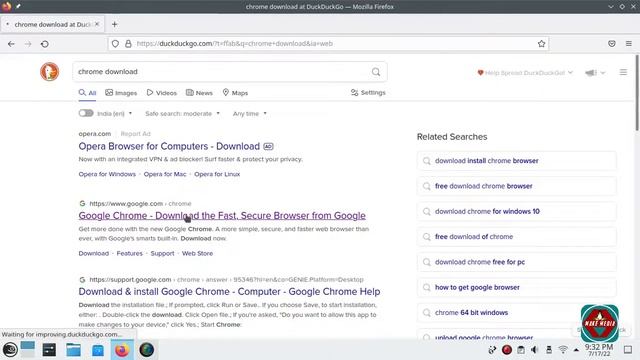Click the volume icon in system tray
Image resolution: width=640 pixels, height=360 pixels.
click(x=534, y=350)
